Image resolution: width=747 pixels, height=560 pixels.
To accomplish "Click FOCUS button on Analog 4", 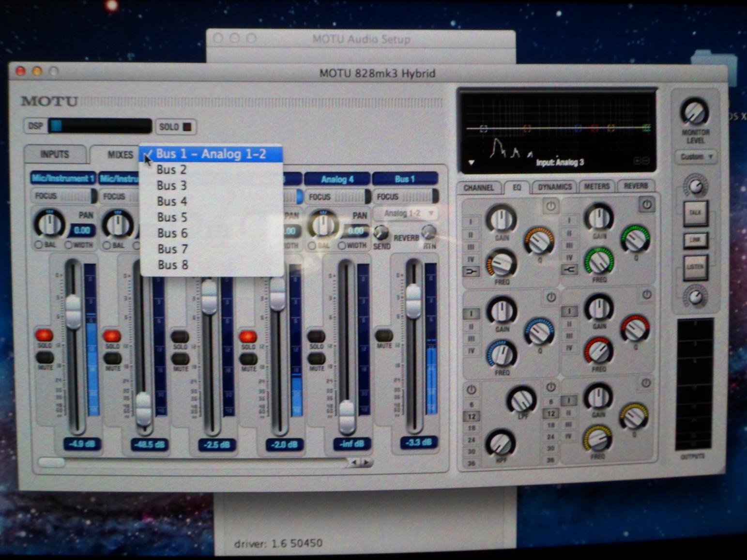I will pos(337,197).
